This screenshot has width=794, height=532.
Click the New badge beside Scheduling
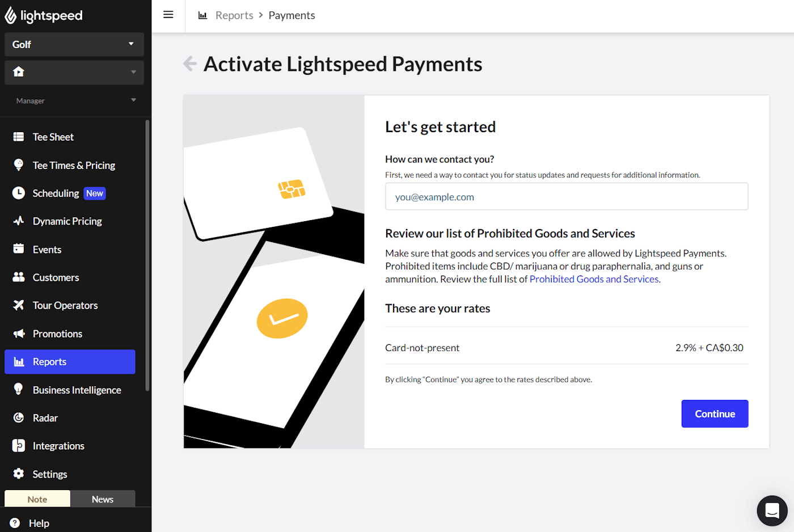point(95,193)
